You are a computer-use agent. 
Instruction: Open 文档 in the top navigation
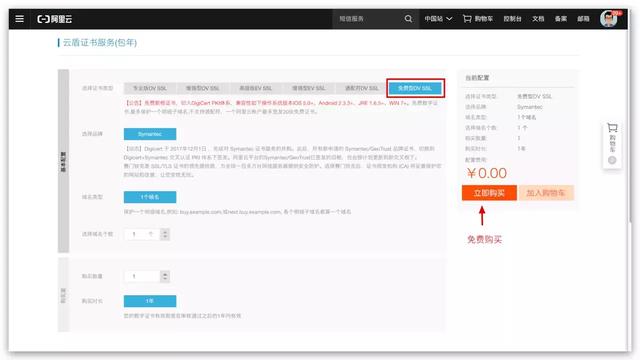pos(538,19)
